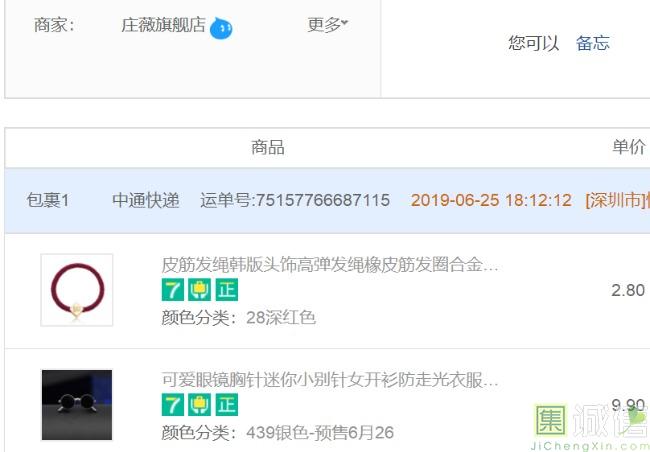Select the tracking number 75157766687115
Screen dimensions: 650x452
(323, 200)
